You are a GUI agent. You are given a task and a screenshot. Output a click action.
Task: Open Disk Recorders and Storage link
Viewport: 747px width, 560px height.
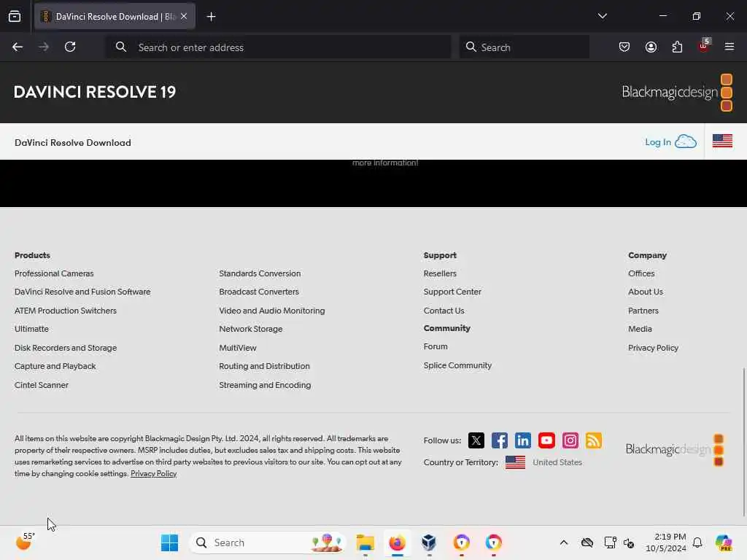pyautogui.click(x=65, y=348)
